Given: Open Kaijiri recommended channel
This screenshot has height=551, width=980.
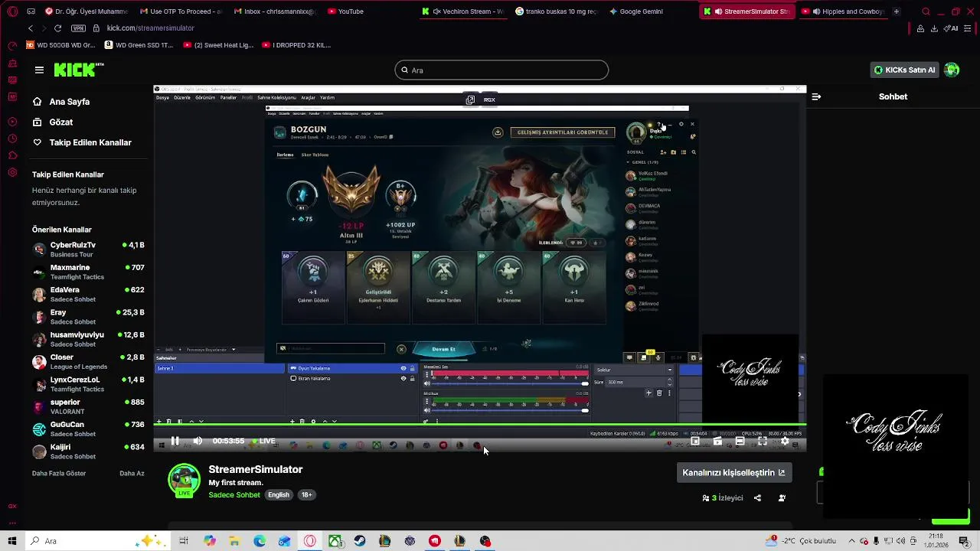Looking at the screenshot, I should click(x=88, y=452).
